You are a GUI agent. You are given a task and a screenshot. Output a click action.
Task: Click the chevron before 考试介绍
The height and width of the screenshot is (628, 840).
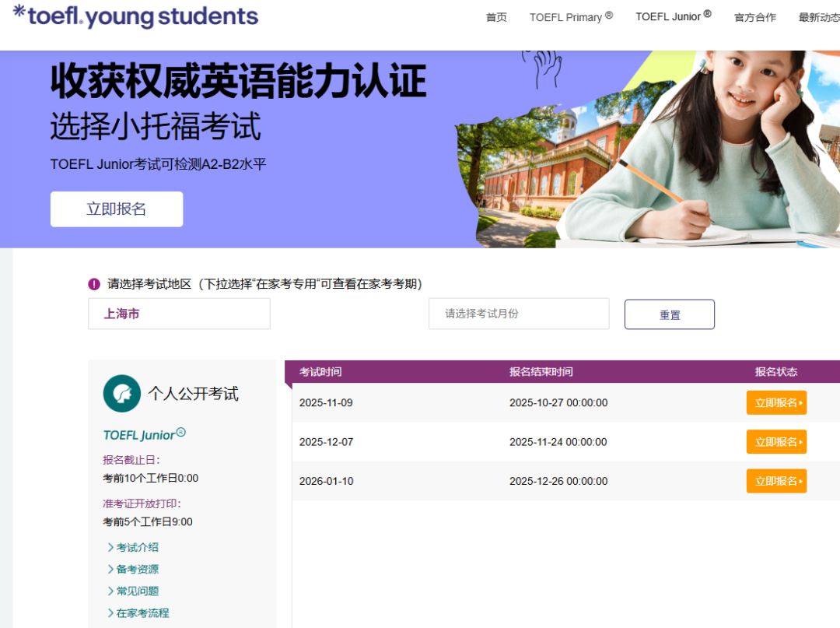click(110, 548)
